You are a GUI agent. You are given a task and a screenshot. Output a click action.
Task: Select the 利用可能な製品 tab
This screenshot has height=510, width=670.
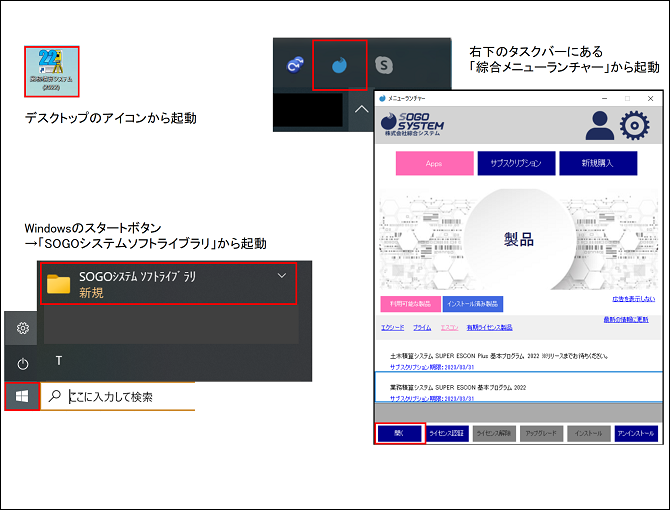[x=410, y=304]
